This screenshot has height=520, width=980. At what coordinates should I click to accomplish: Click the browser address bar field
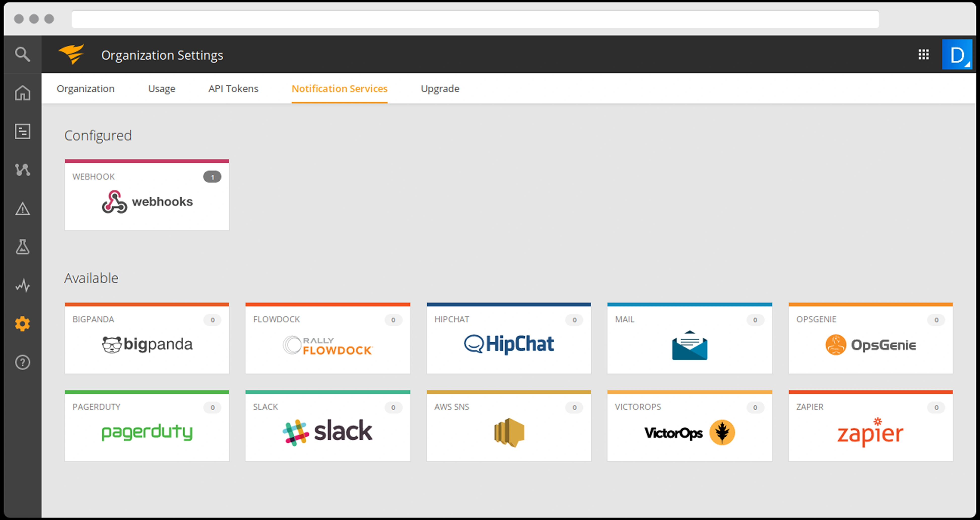475,19
